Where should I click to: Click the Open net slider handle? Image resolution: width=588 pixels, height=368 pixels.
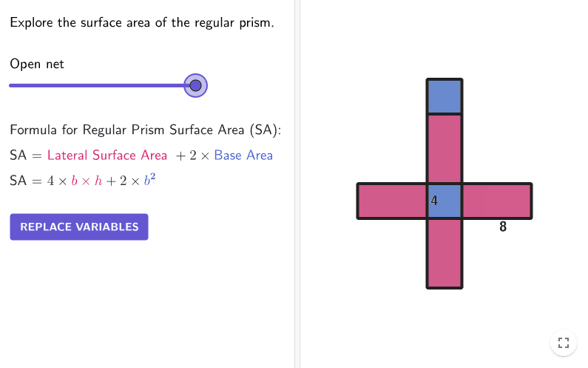pyautogui.click(x=195, y=86)
